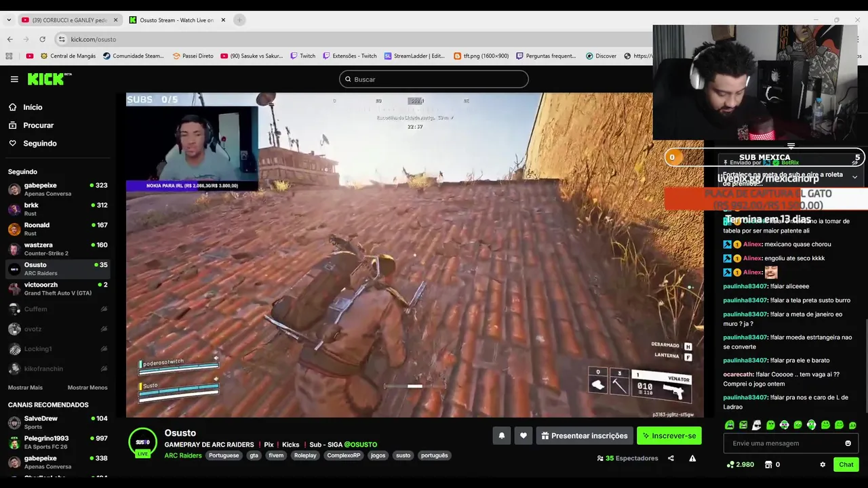This screenshot has height=488, width=868.
Task: Click the 2.980 channel points icon
Action: tap(730, 464)
